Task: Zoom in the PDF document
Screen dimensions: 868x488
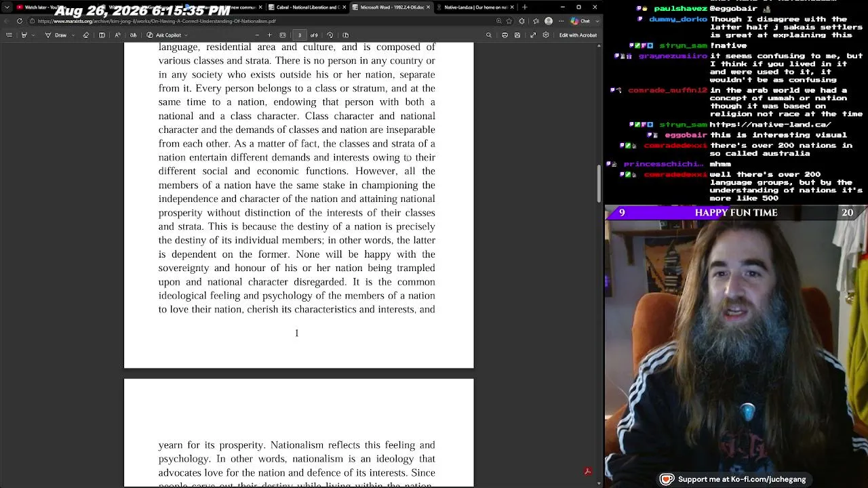Action: pos(269,35)
